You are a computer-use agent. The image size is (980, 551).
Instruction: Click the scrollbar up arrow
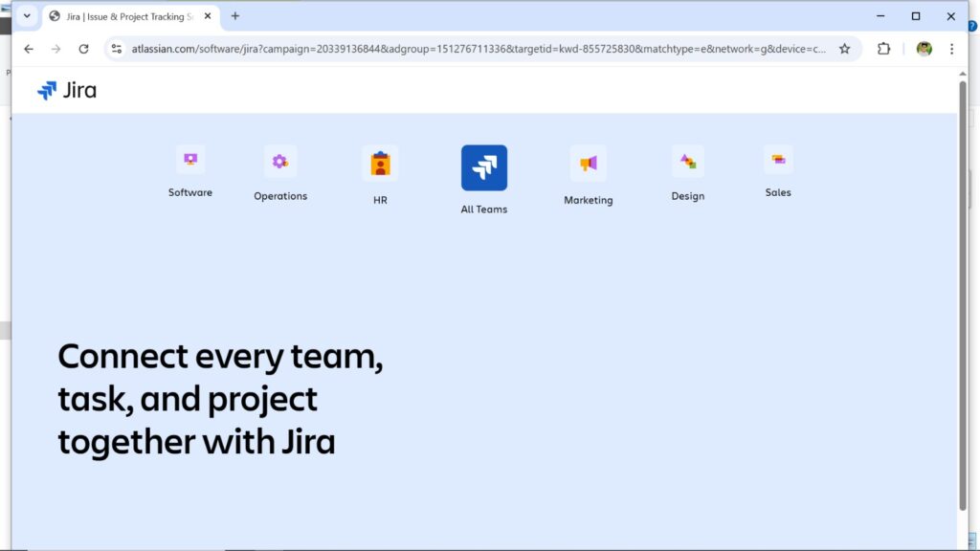[x=963, y=74]
